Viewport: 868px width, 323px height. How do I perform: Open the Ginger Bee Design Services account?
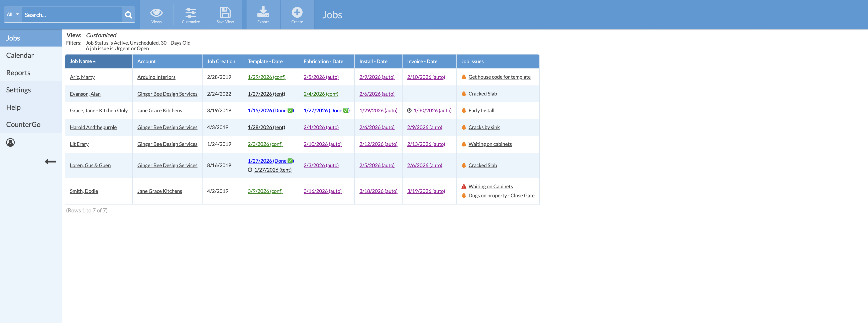point(167,94)
